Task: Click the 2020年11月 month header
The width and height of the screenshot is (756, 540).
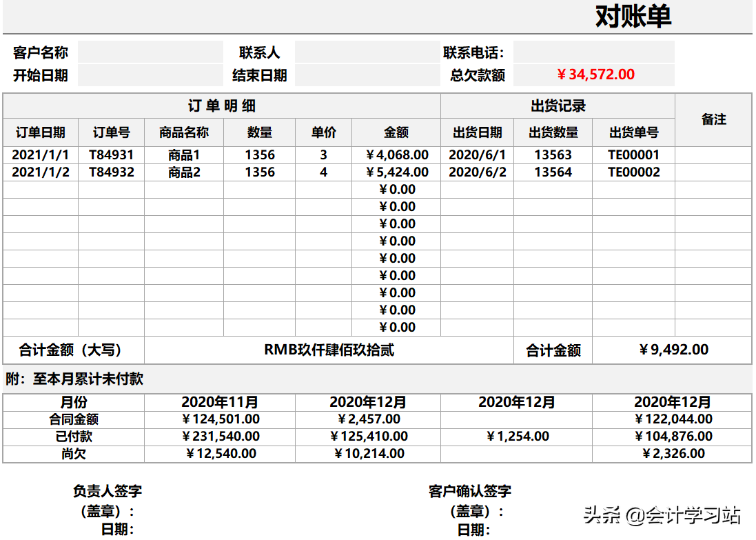Action: [x=218, y=402]
